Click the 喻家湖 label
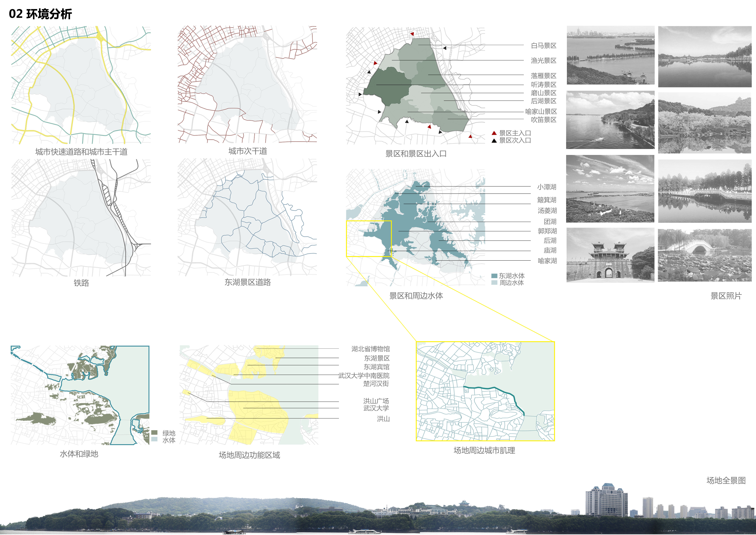Image resolution: width=756 pixels, height=535 pixels. point(547,261)
